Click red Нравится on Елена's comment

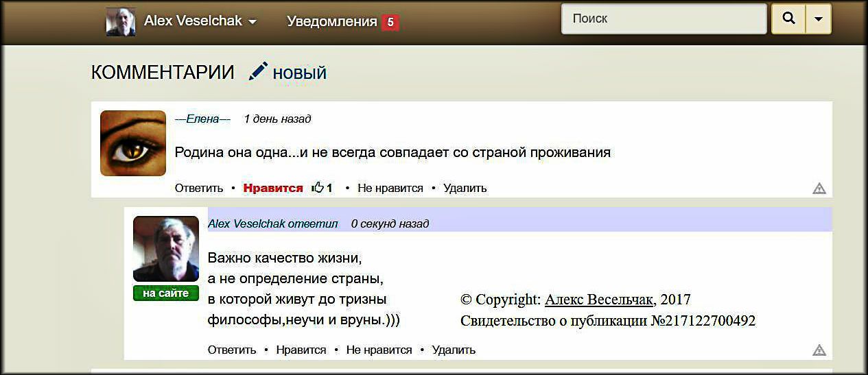(x=273, y=188)
